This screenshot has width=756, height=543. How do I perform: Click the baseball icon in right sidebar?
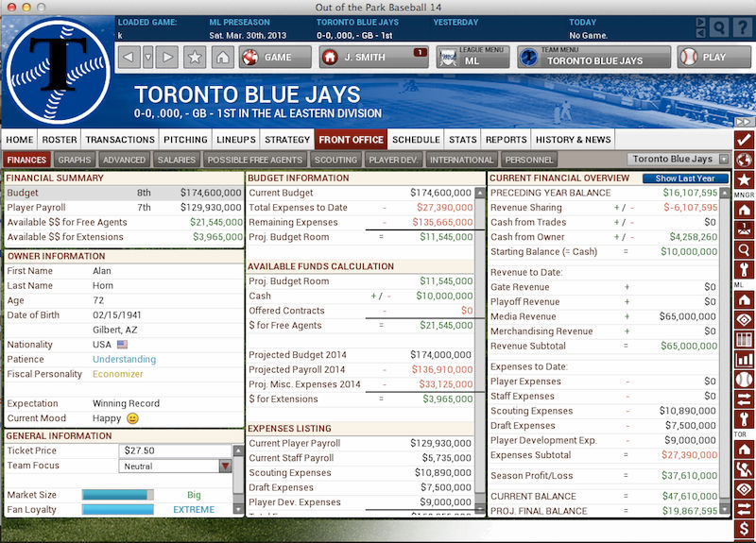click(744, 380)
